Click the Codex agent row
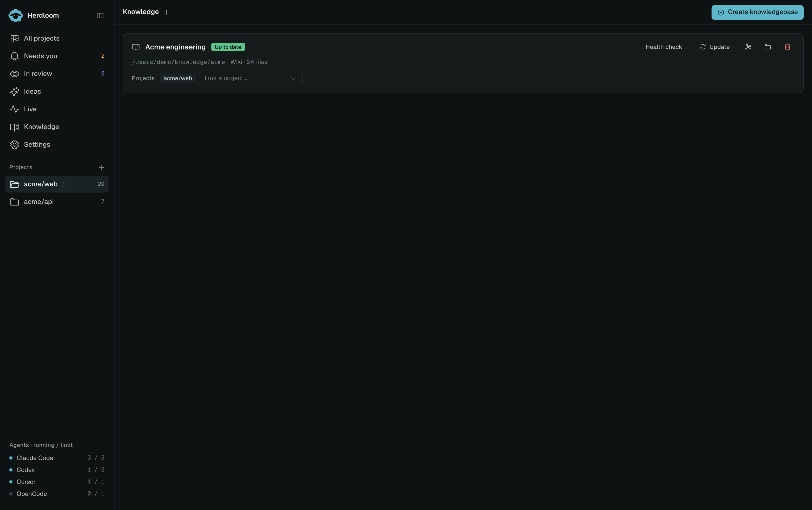 pyautogui.click(x=57, y=470)
